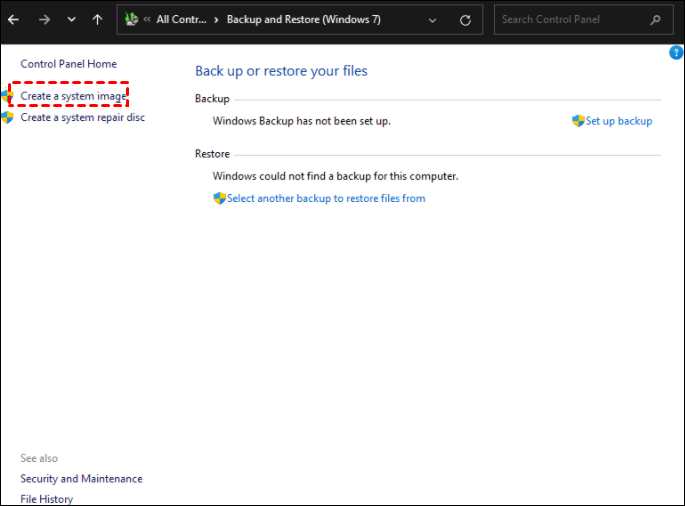Click Create a system repair disc
This screenshot has width=685, height=506.
[x=83, y=118]
